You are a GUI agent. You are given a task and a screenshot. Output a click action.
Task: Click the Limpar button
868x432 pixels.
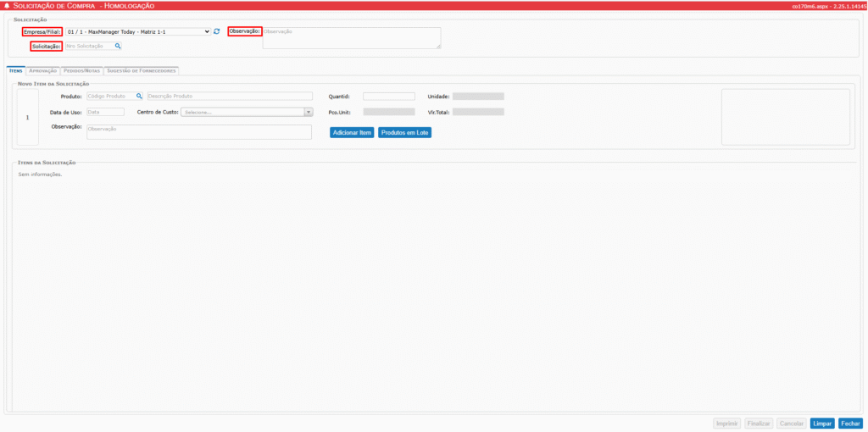pos(822,423)
